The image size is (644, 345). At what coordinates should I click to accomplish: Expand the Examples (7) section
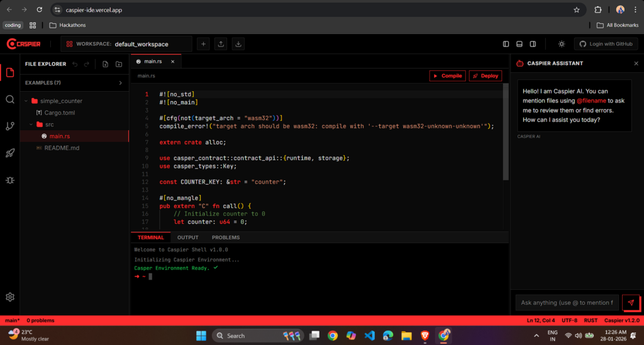tap(74, 83)
